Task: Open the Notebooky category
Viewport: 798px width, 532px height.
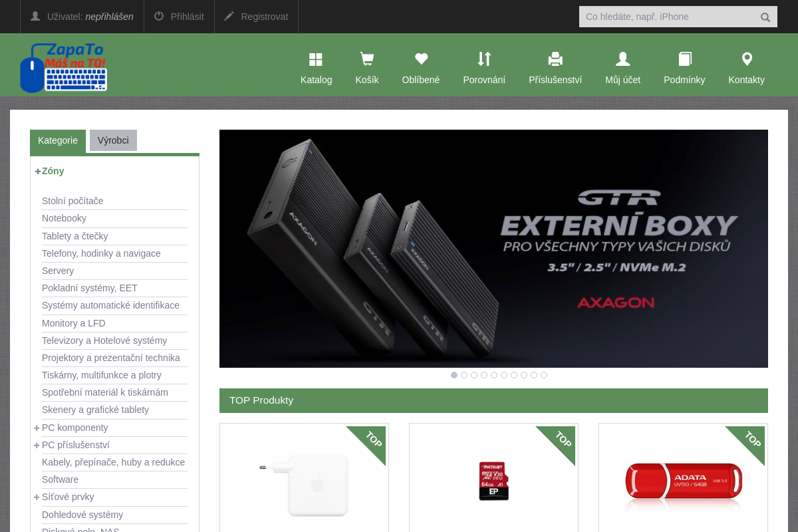Action: (64, 218)
